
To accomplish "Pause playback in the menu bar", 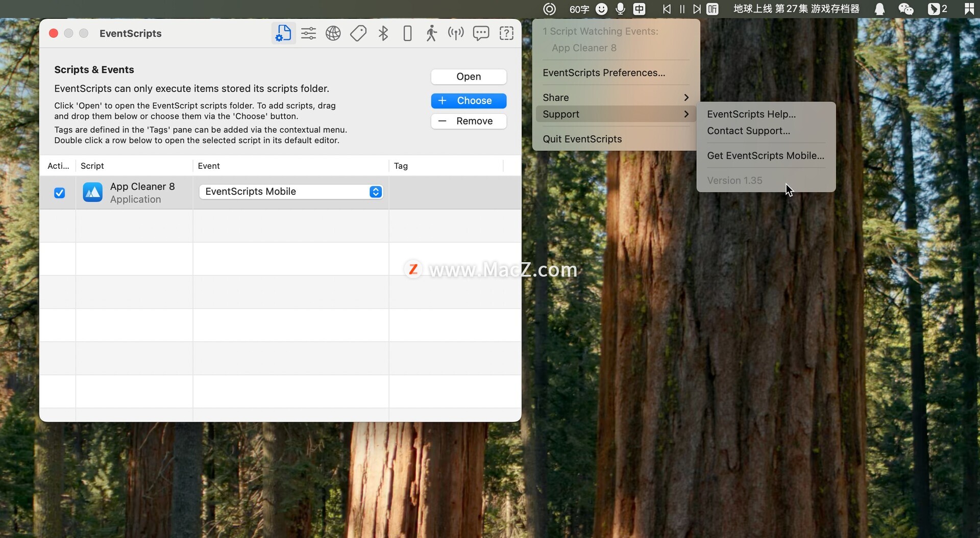I will [x=682, y=9].
